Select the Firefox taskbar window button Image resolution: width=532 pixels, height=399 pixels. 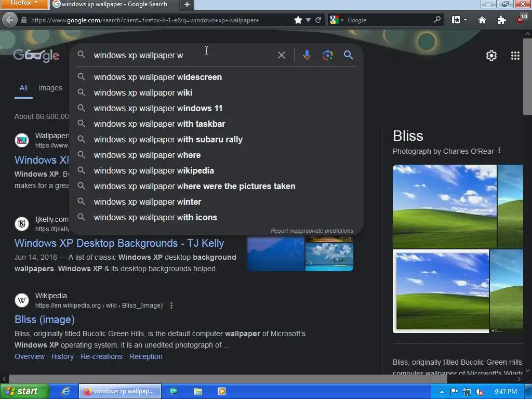coord(120,391)
